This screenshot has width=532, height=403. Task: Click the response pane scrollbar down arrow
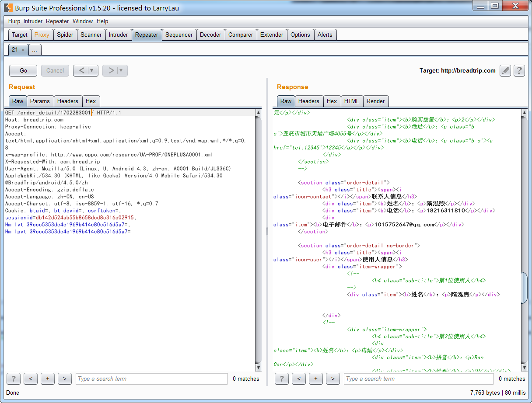[524, 368]
